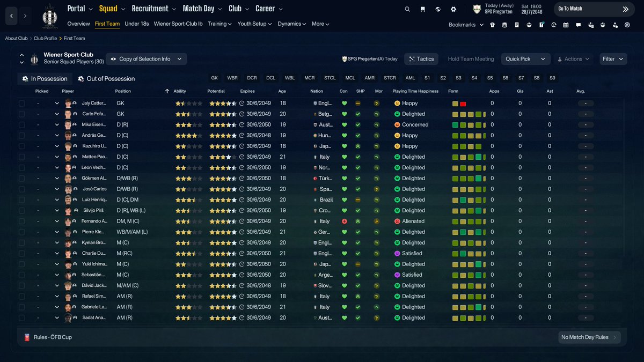
Task: Click the Club Profile breadcrumb link
Action: coord(45,39)
